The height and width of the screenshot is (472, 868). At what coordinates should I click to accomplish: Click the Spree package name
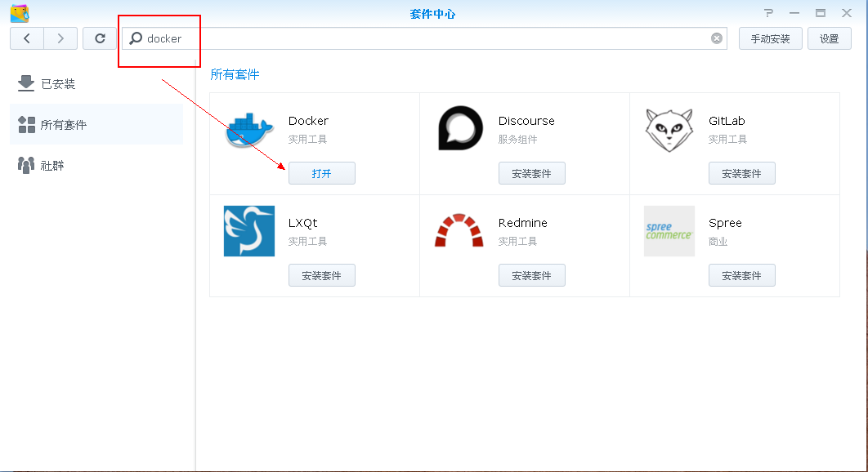tap(725, 223)
